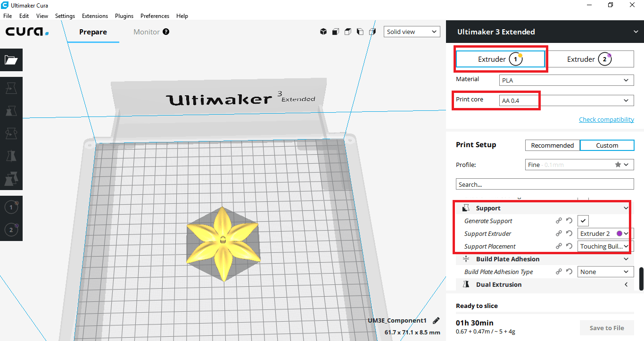Image resolution: width=644 pixels, height=341 pixels.
Task: Switch to front camera view cube
Action: [x=336, y=32]
